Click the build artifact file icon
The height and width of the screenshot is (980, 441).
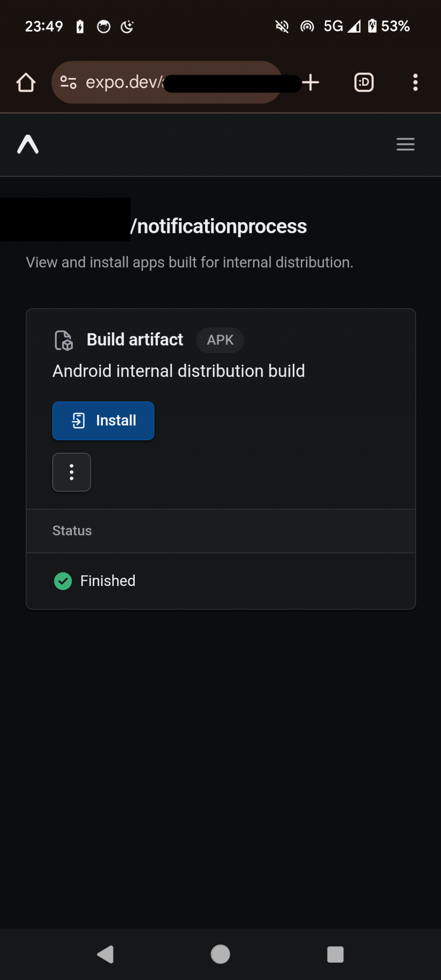[x=64, y=340]
